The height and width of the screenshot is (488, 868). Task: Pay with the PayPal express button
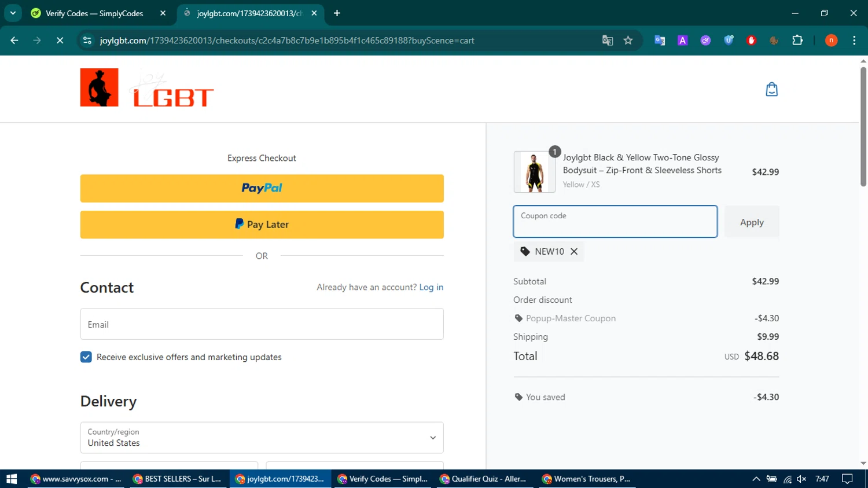click(262, 188)
